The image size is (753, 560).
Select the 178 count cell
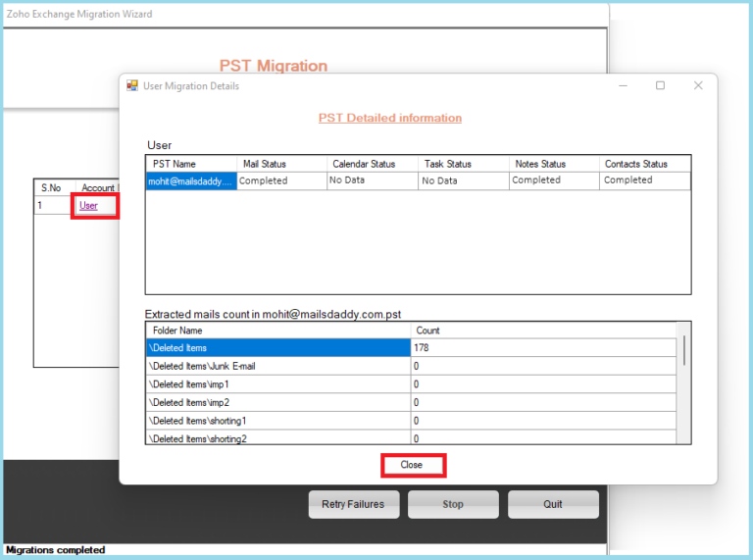pyautogui.click(x=543, y=348)
